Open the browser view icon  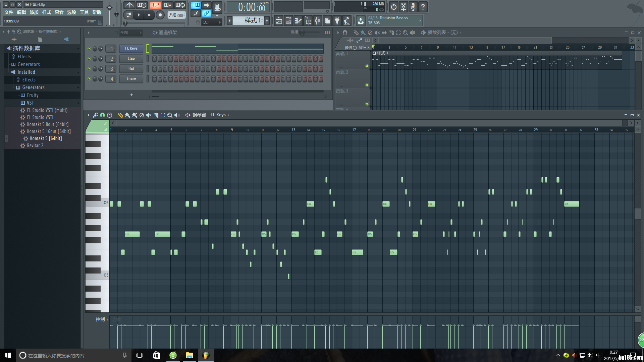pyautogui.click(x=308, y=21)
